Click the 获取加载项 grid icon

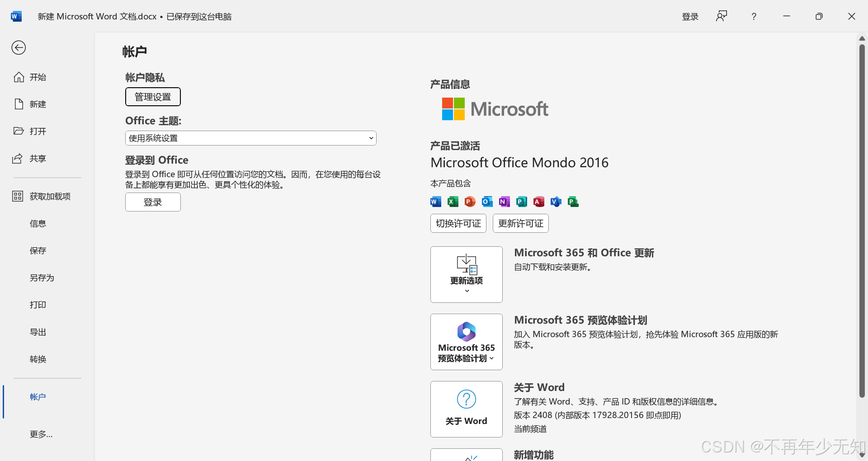click(x=18, y=196)
